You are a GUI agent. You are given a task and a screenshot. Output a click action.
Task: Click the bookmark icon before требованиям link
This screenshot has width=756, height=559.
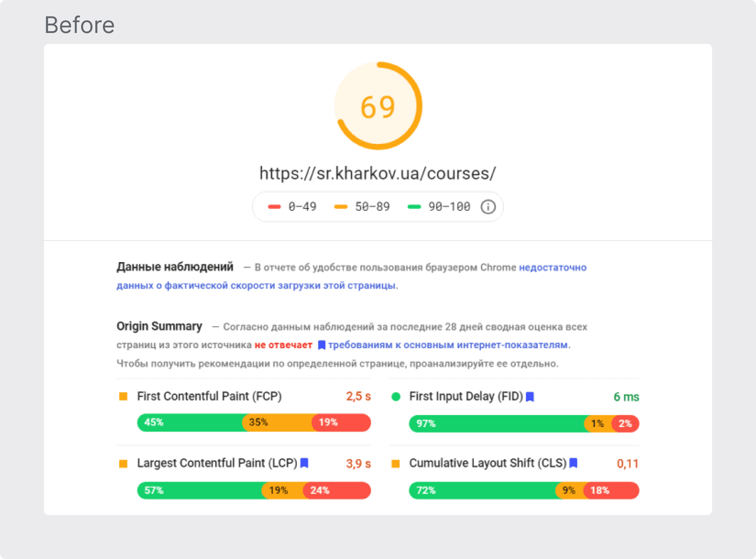[322, 345]
